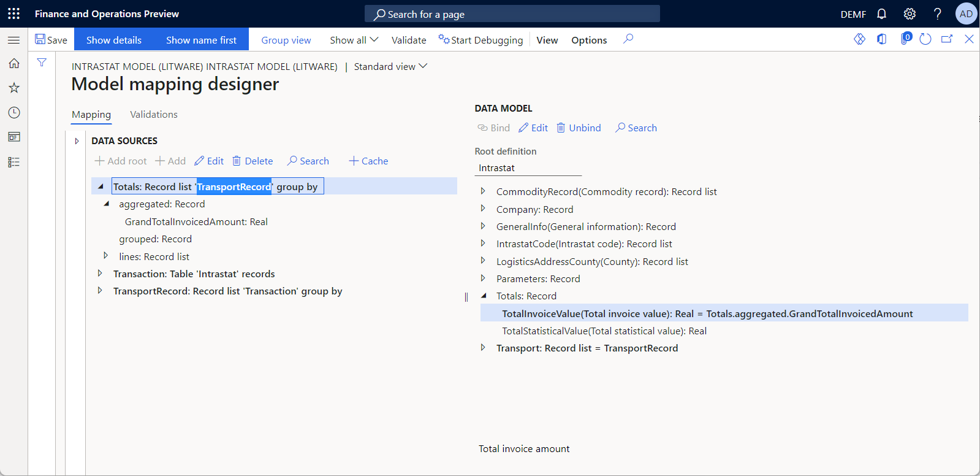This screenshot has height=476, width=980.
Task: Click Add in Data sources
Action: pyautogui.click(x=170, y=161)
